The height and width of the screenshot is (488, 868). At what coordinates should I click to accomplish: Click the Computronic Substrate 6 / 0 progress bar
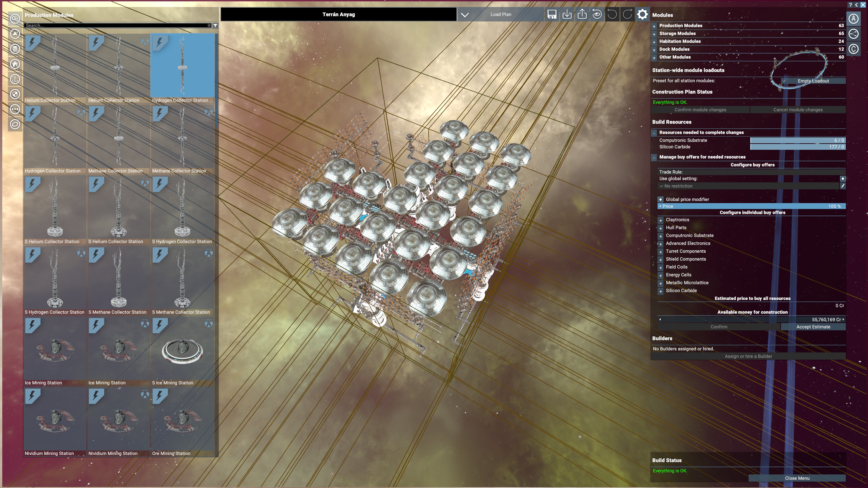point(797,141)
